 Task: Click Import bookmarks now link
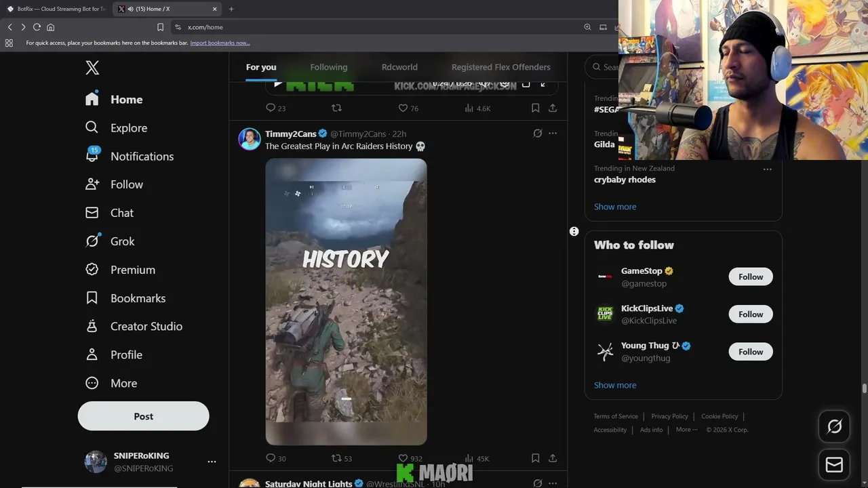point(220,43)
